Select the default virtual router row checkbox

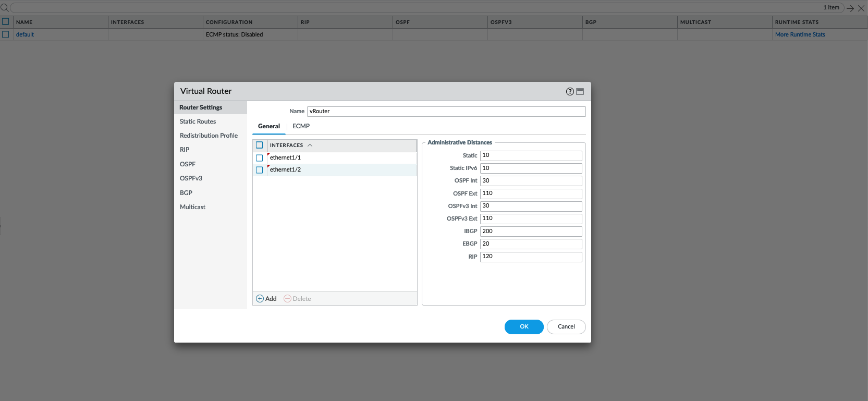point(6,34)
